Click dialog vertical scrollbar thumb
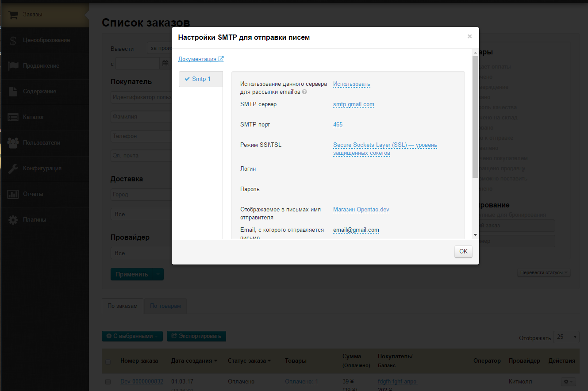The width and height of the screenshot is (588, 391). pyautogui.click(x=475, y=117)
